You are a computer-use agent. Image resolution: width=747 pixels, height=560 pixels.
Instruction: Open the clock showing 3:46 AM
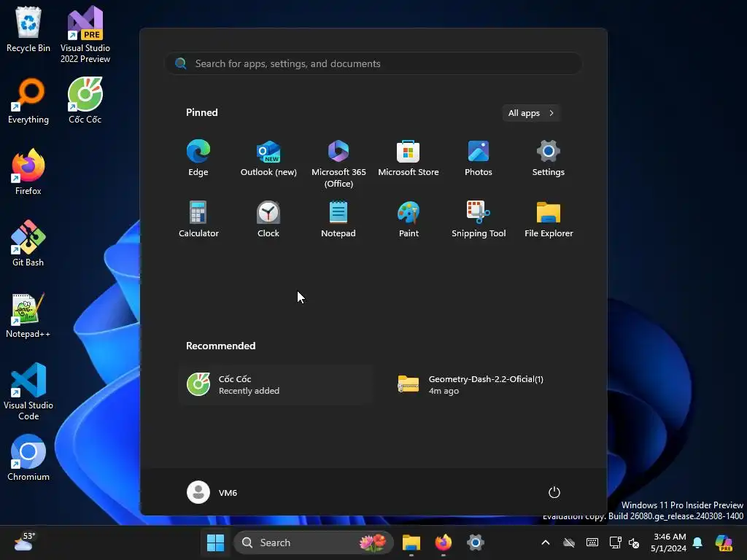click(669, 542)
